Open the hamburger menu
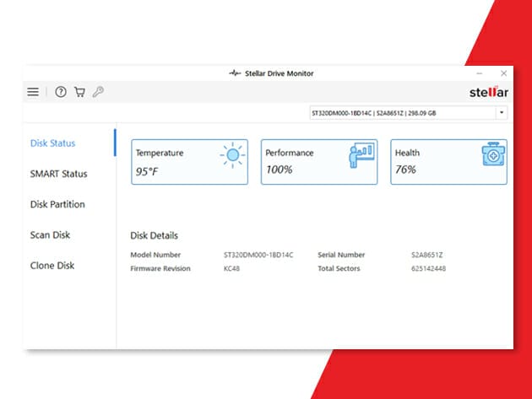Image resolution: width=532 pixels, height=399 pixels. pos(33,92)
